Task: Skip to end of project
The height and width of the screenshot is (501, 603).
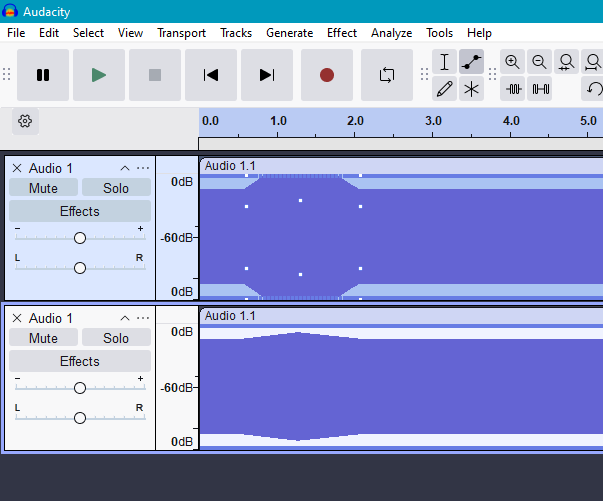Action: [266, 75]
